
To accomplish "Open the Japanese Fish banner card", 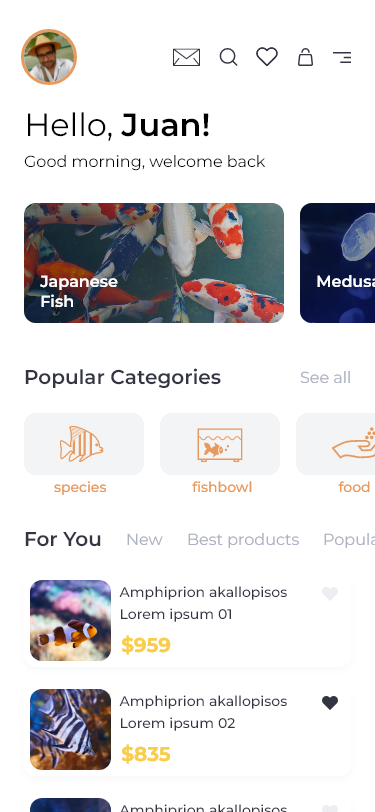I will tap(154, 263).
